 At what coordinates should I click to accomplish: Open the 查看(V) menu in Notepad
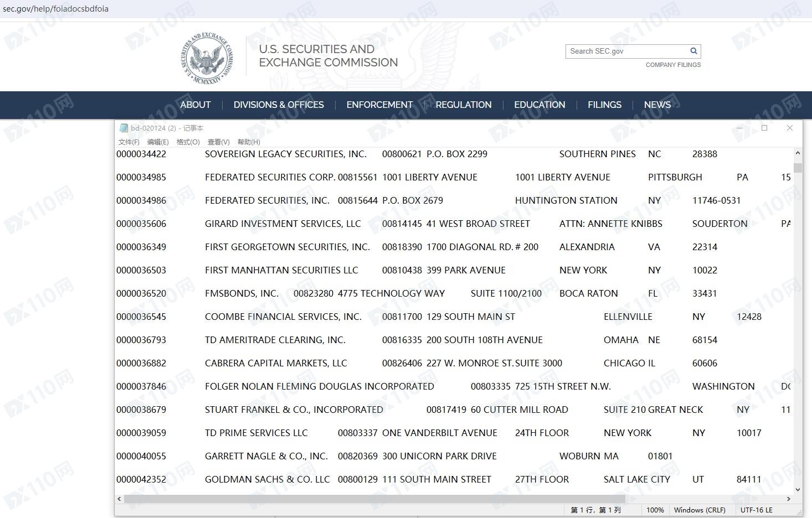click(x=219, y=142)
